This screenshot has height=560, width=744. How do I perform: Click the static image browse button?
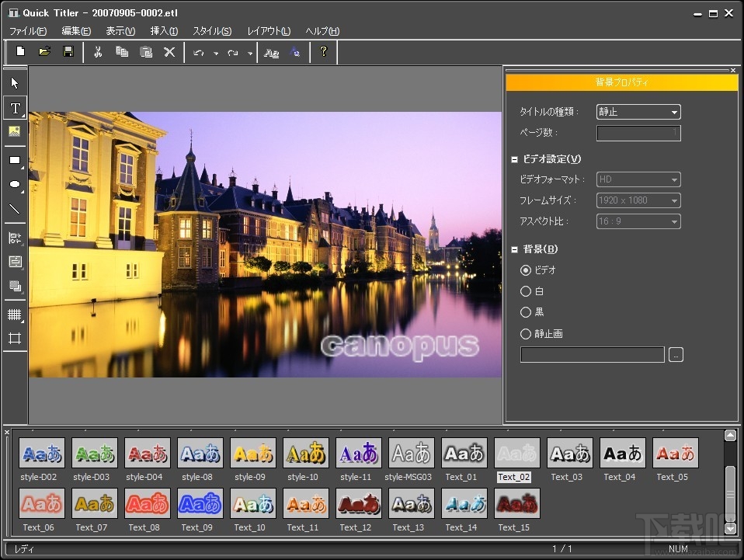[675, 354]
